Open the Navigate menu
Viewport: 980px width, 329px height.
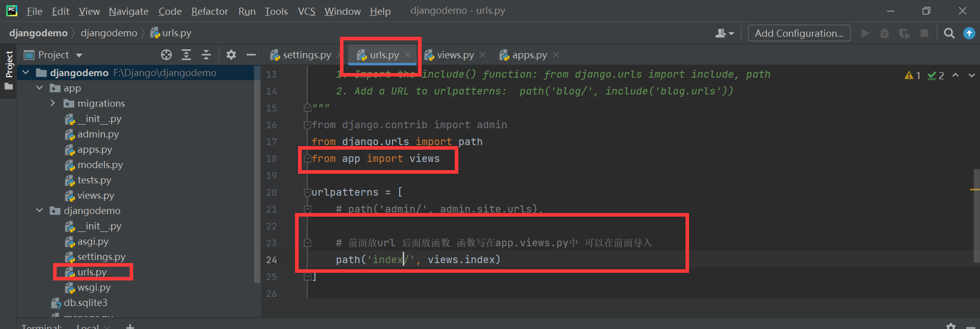129,11
